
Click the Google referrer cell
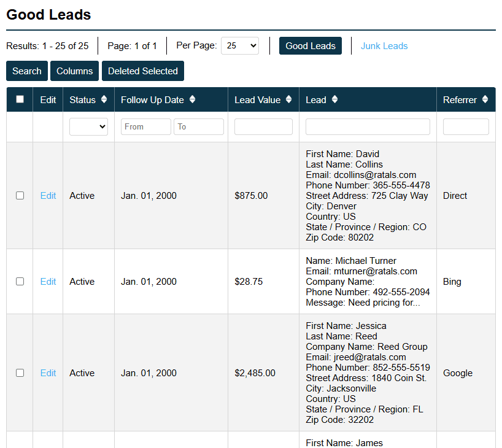coord(458,373)
